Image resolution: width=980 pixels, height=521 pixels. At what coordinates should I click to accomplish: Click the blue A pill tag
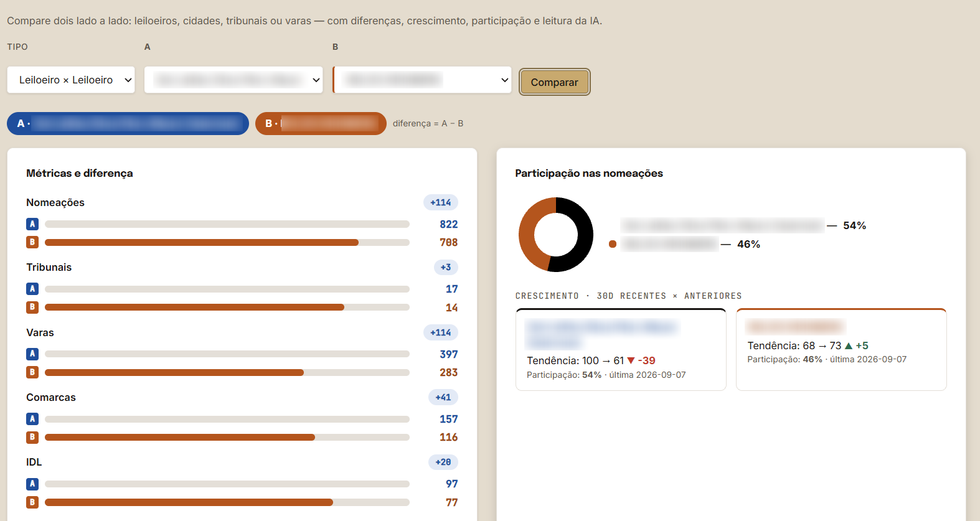tap(128, 123)
